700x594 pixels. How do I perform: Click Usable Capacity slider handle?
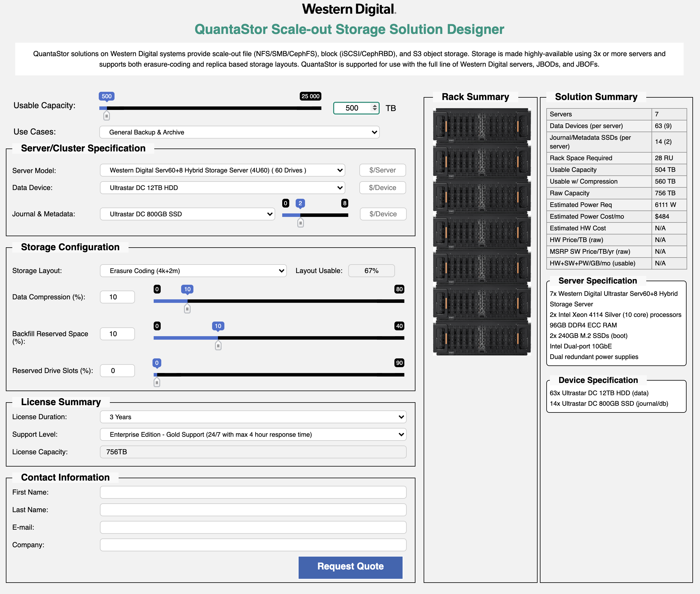coord(106,116)
